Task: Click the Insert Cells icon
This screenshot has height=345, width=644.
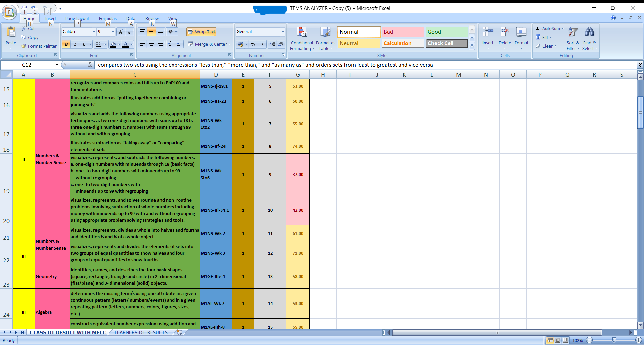Action: pos(488,32)
